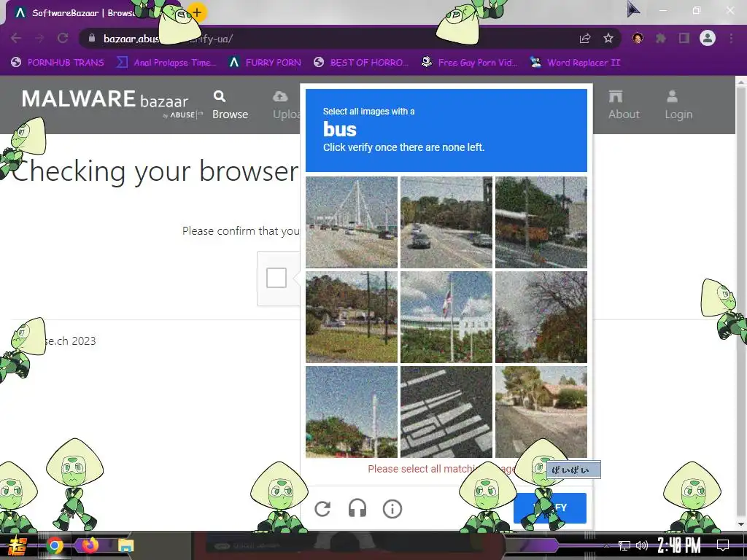Click the browser forward arrow
The height and width of the screenshot is (560, 747).
[x=39, y=38]
